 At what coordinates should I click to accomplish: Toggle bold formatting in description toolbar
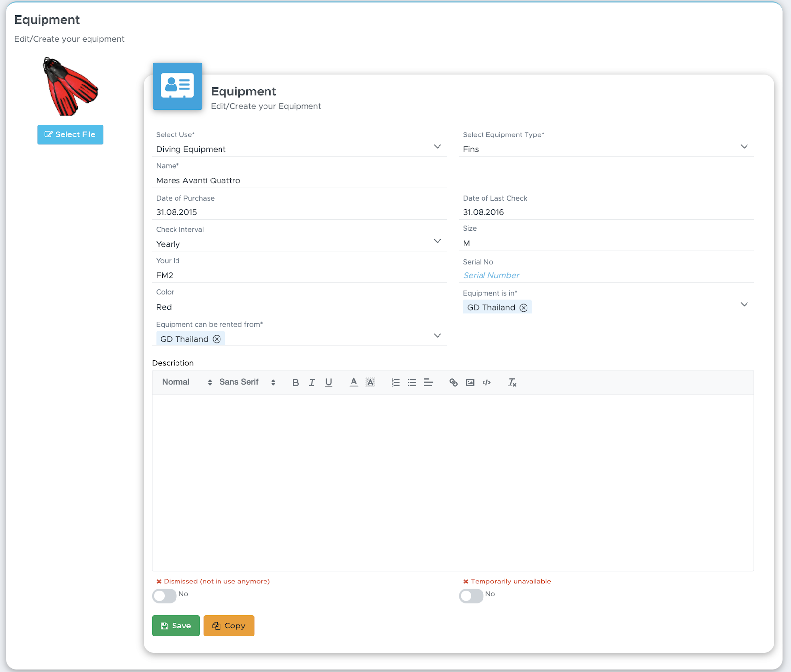tap(295, 382)
